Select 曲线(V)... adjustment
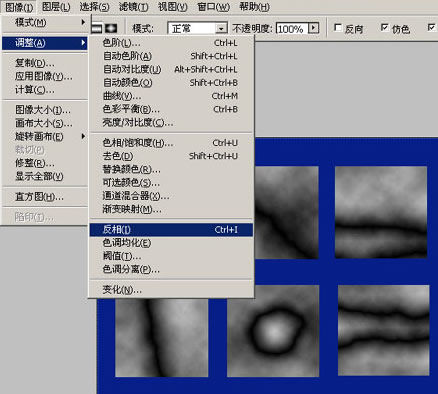 coord(171,96)
